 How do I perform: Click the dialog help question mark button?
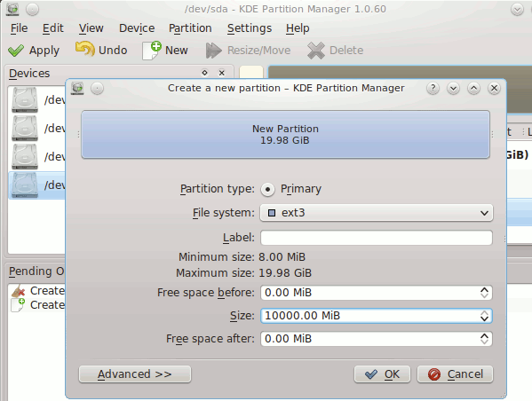pos(433,89)
